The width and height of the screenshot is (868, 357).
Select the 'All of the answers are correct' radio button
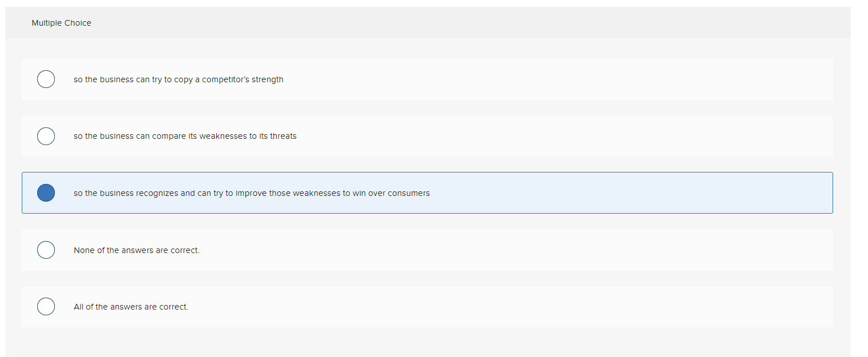[x=46, y=306]
